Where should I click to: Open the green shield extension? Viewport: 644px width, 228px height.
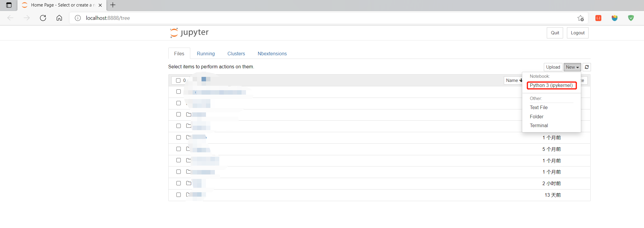[631, 18]
